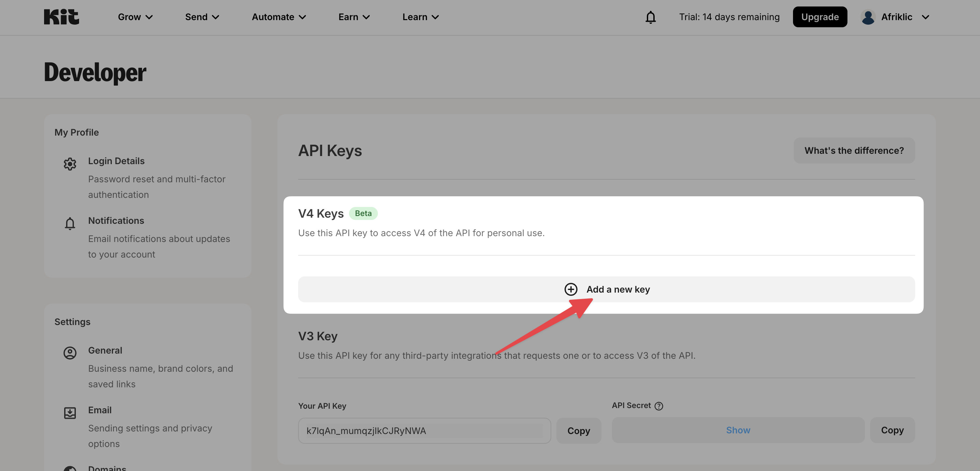Screen dimensions: 980x471
Task: Click the Login Details gear icon
Action: point(70,164)
